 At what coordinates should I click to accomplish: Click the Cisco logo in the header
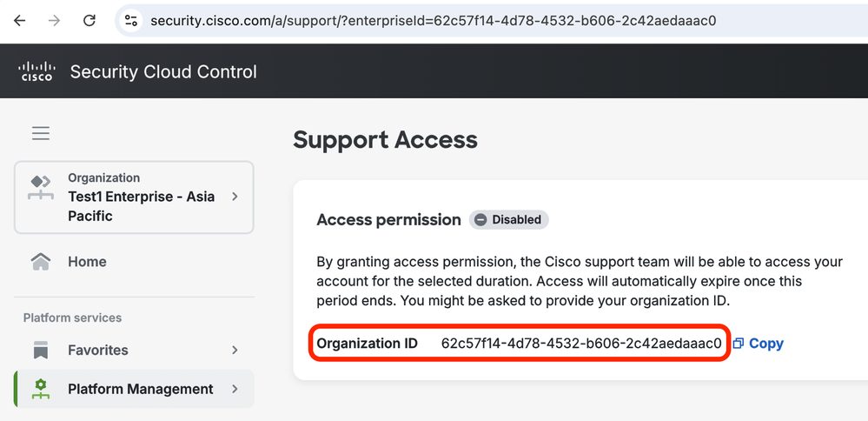(36, 71)
